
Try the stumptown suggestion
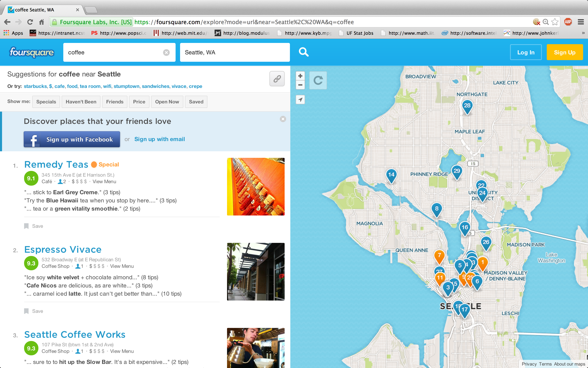(x=127, y=86)
